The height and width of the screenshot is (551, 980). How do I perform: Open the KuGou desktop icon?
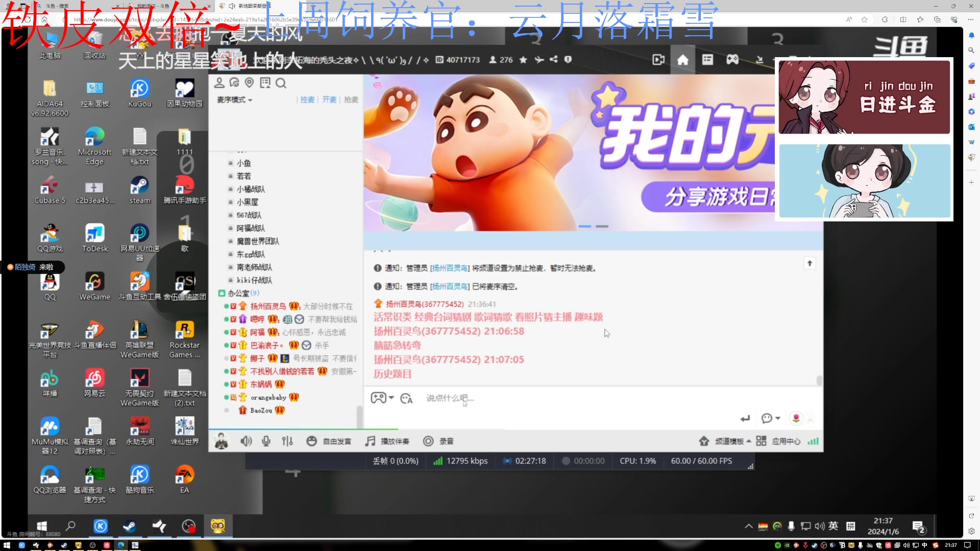tap(139, 93)
